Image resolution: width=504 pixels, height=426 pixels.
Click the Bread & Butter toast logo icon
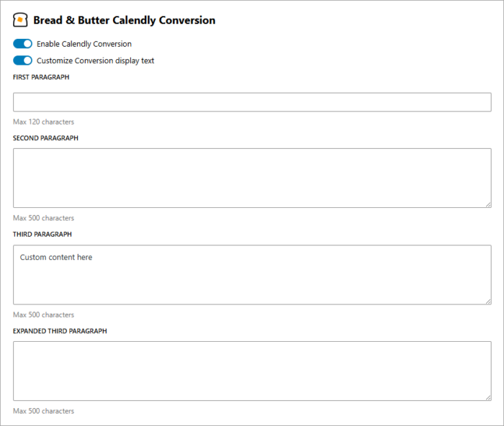pyautogui.click(x=20, y=20)
